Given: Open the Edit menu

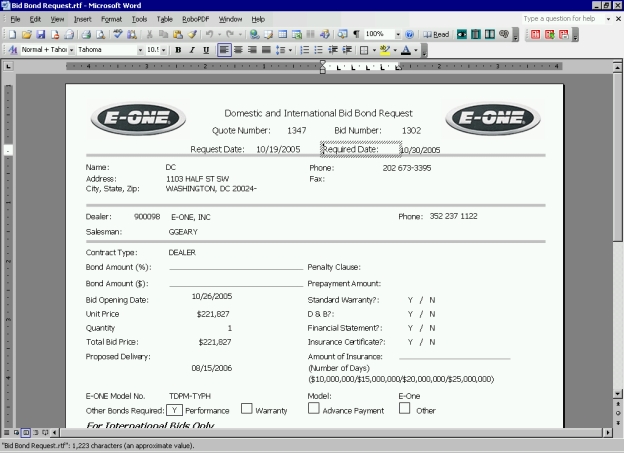Looking at the screenshot, I should point(35,19).
